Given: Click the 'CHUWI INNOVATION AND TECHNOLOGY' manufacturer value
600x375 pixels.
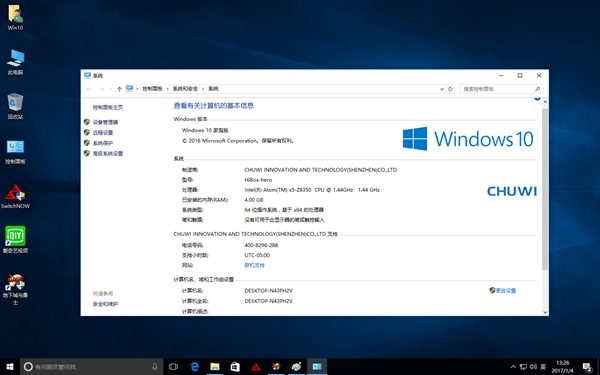Looking at the screenshot, I should click(x=321, y=170).
